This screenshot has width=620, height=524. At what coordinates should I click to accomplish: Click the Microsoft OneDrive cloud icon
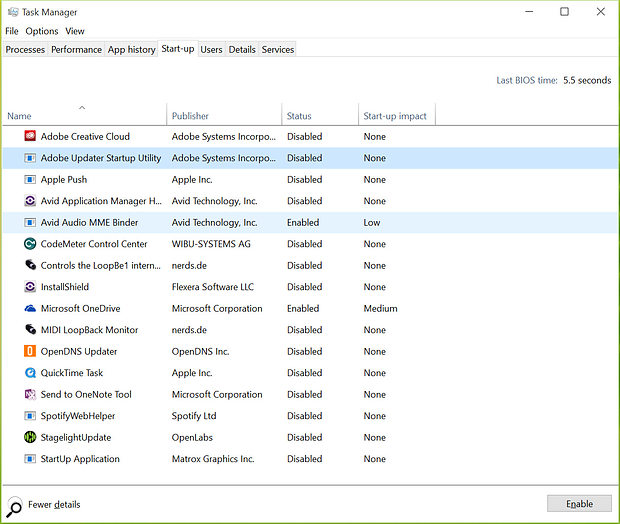30,308
